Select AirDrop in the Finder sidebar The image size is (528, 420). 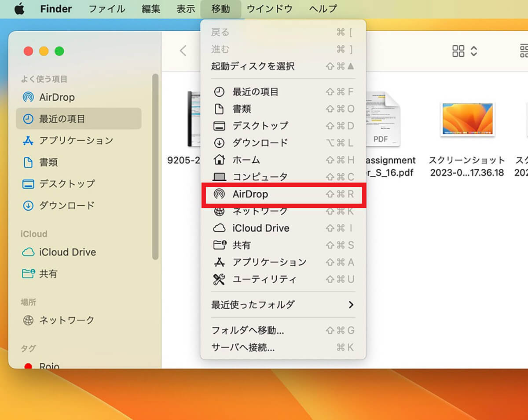(79, 97)
